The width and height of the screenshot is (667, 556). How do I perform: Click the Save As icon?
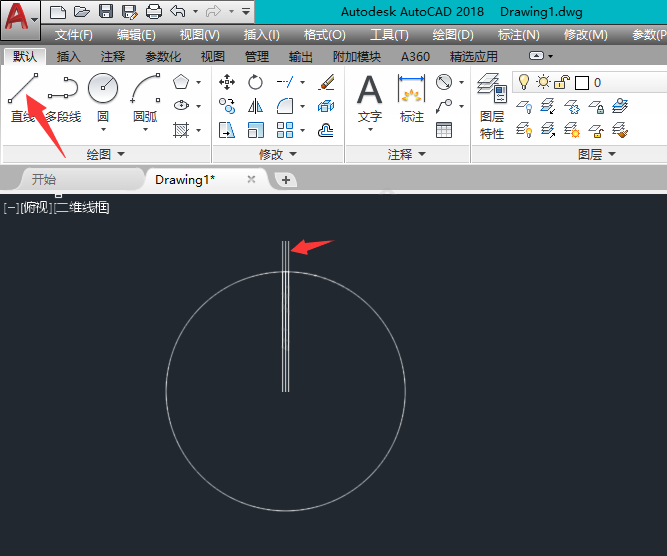(130, 11)
